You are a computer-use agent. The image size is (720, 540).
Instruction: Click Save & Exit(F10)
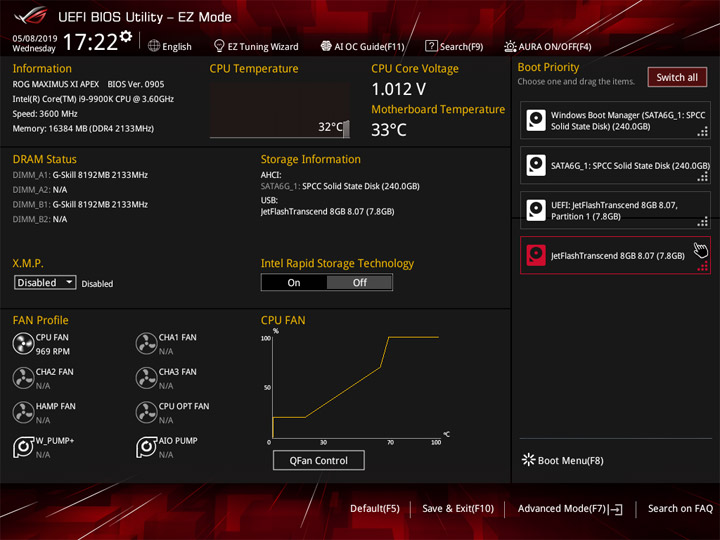[458, 508]
